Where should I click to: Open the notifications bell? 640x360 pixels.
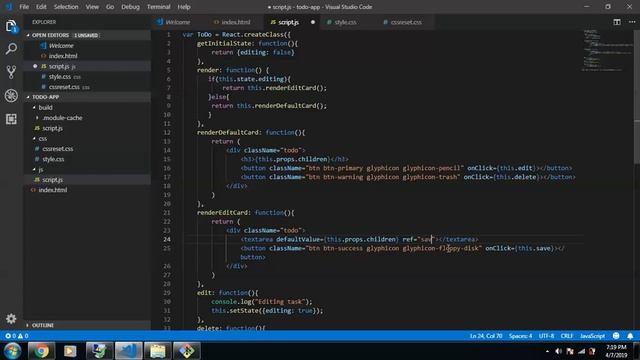coord(630,336)
